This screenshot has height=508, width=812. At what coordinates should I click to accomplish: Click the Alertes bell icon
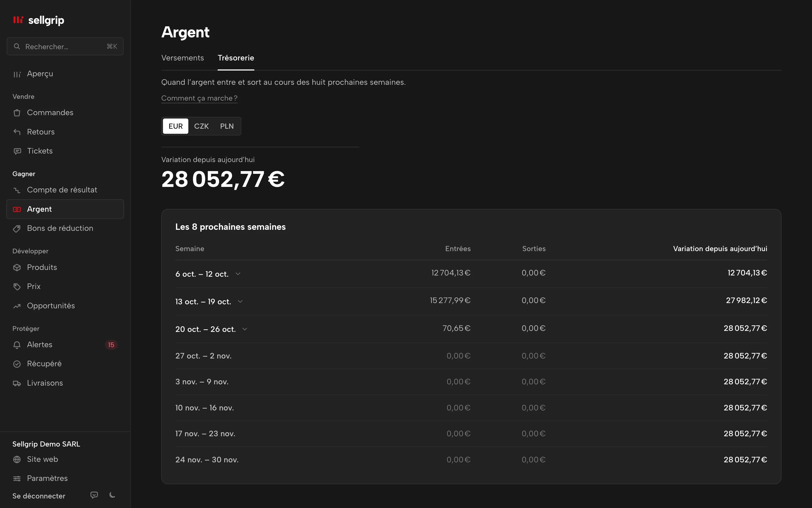17,345
